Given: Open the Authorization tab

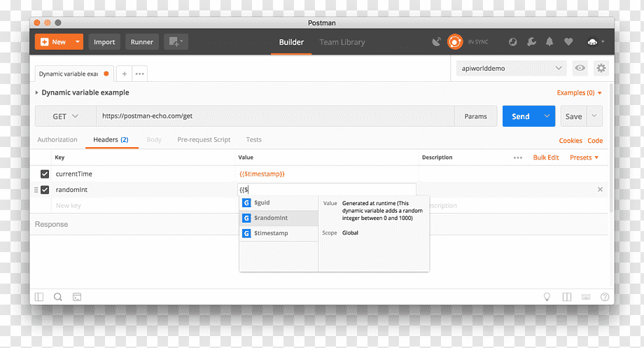Looking at the screenshot, I should click(57, 140).
